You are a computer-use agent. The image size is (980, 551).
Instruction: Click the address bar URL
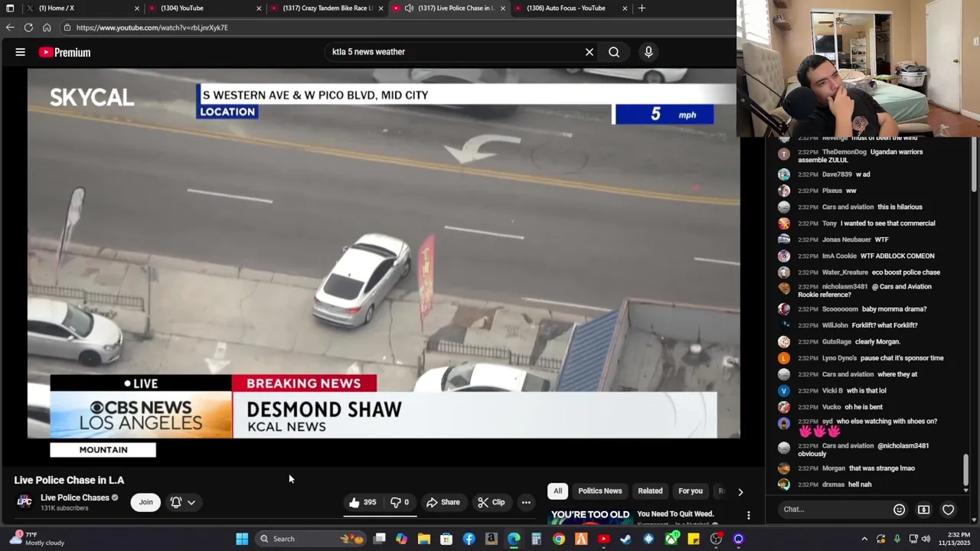point(152,28)
